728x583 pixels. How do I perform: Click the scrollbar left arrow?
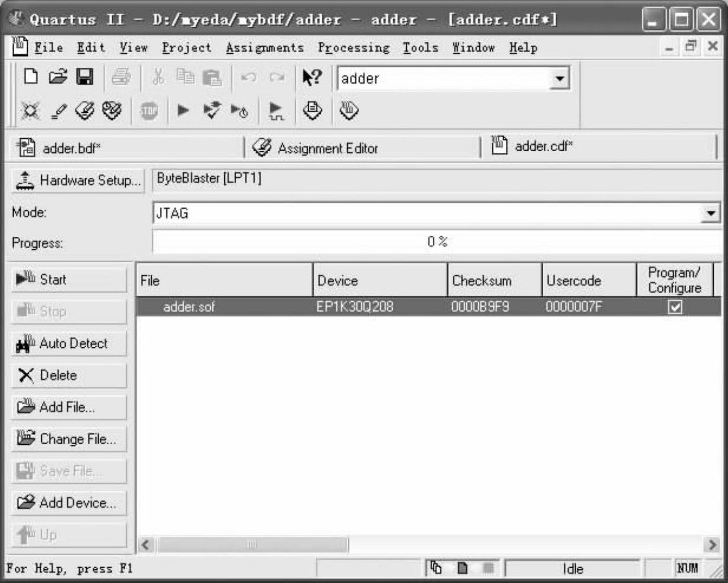pos(146,545)
